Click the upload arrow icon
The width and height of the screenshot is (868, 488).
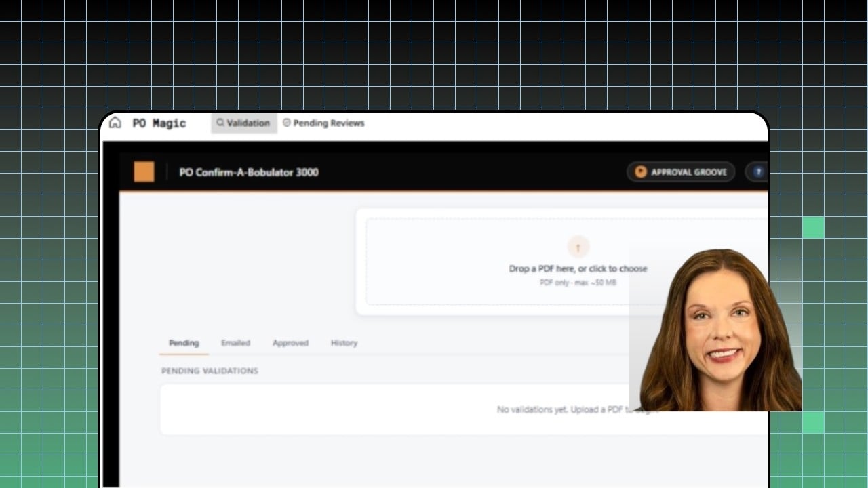[x=578, y=247]
